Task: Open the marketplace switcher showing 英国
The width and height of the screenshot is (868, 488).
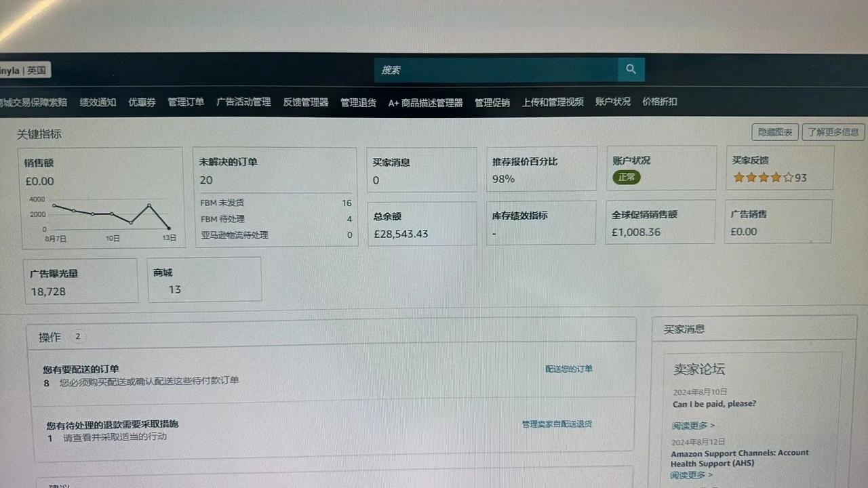Action: coord(25,70)
